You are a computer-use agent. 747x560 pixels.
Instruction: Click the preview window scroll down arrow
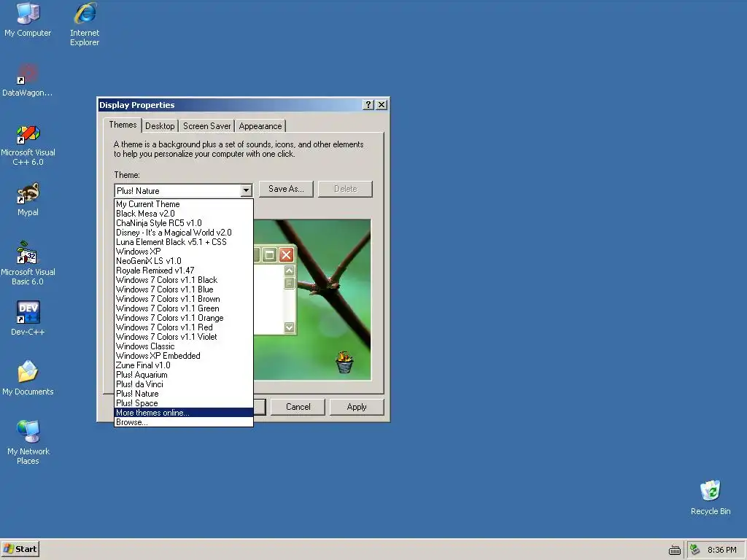click(289, 327)
